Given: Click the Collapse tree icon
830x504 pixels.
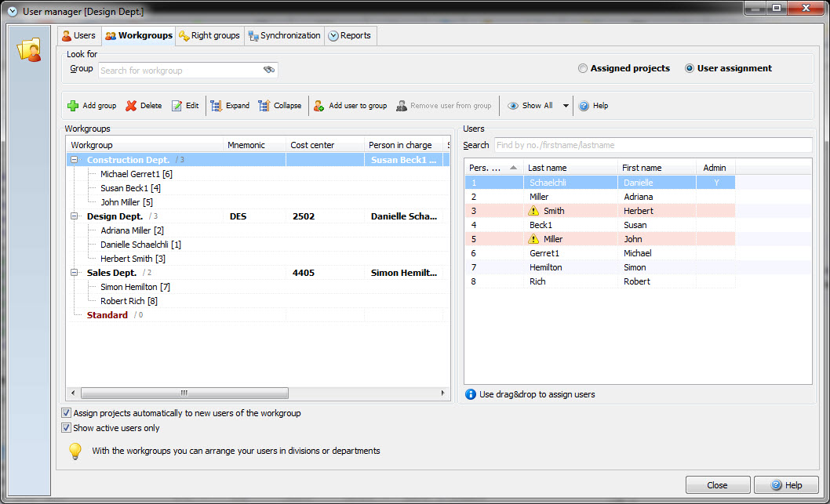Looking at the screenshot, I should 264,106.
